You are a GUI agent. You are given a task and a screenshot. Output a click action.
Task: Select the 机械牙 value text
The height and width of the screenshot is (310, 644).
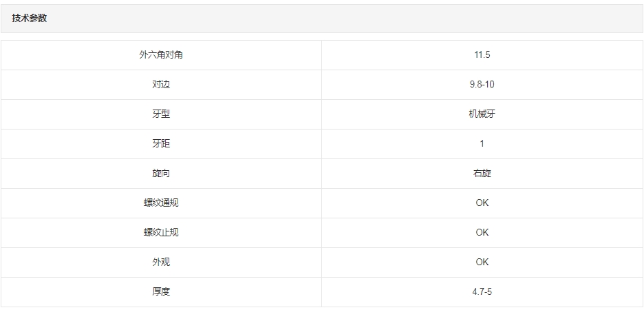coord(482,114)
